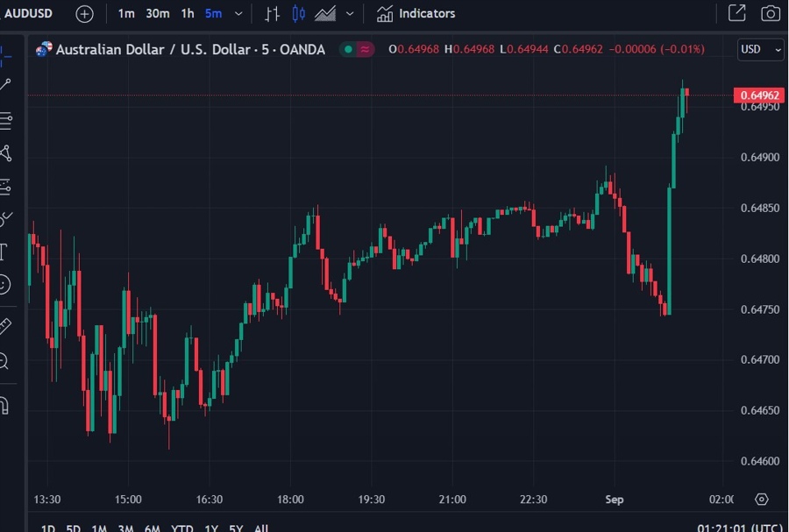The height and width of the screenshot is (532, 789).
Task: Take a chart snapshot with camera icon
Action: tap(771, 13)
